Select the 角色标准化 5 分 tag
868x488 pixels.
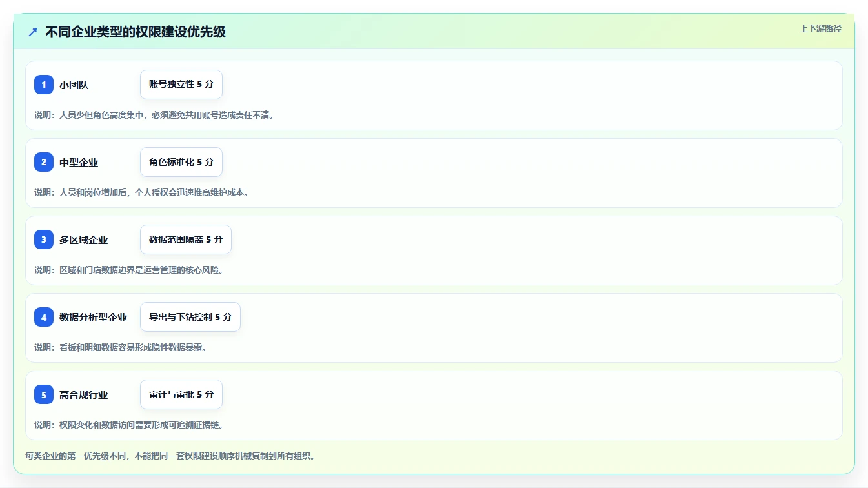click(x=181, y=162)
